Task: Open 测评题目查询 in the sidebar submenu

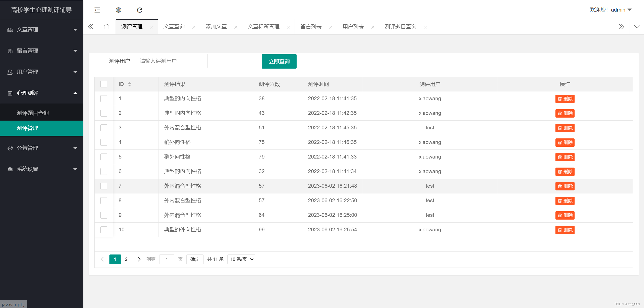Action: [33, 113]
